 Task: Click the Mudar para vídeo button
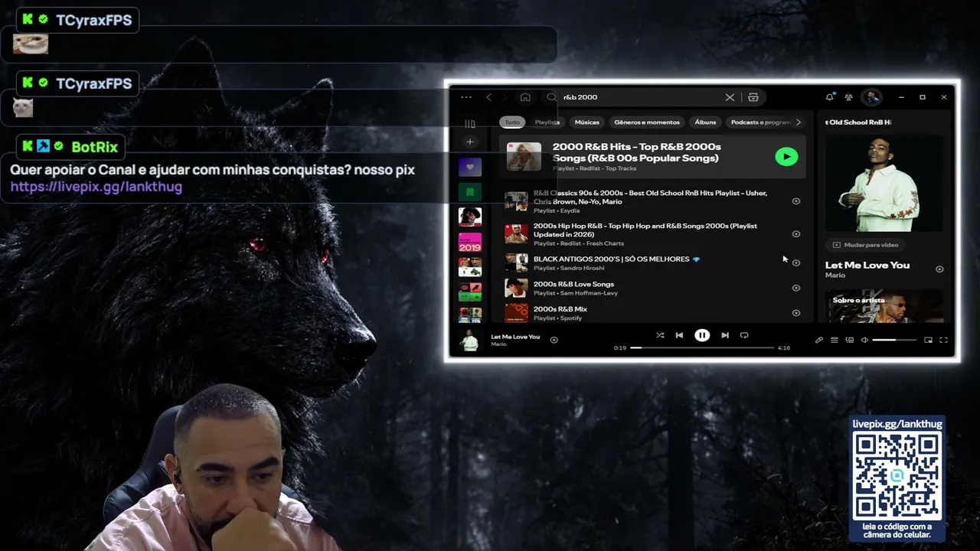coord(865,245)
